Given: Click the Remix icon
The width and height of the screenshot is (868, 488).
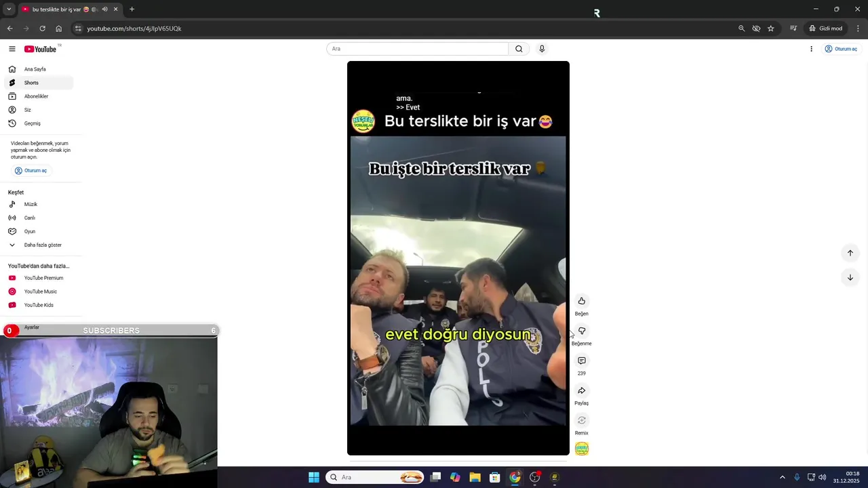Looking at the screenshot, I should [x=581, y=420].
